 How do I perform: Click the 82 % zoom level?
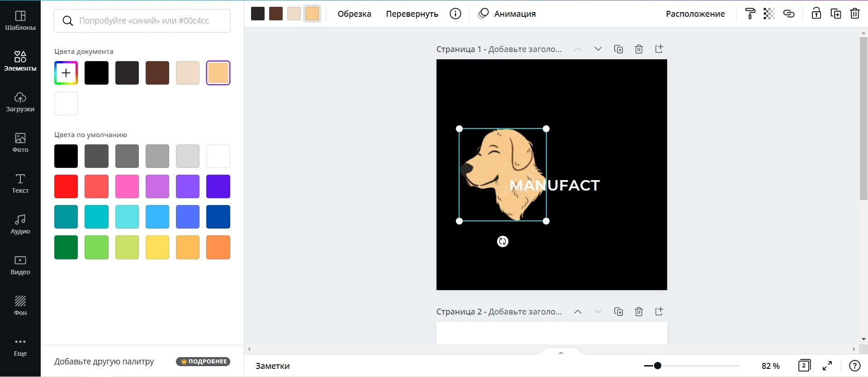770,366
